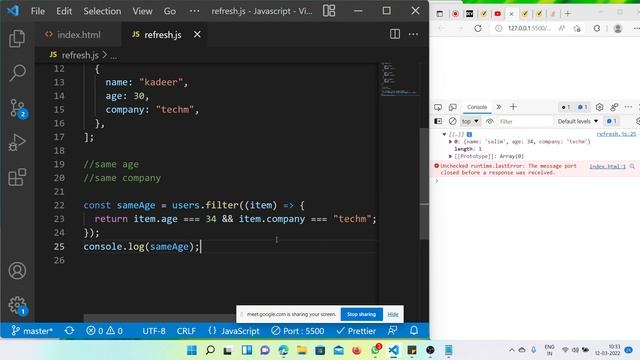Open the Accounts menu icon

[x=17, y=271]
